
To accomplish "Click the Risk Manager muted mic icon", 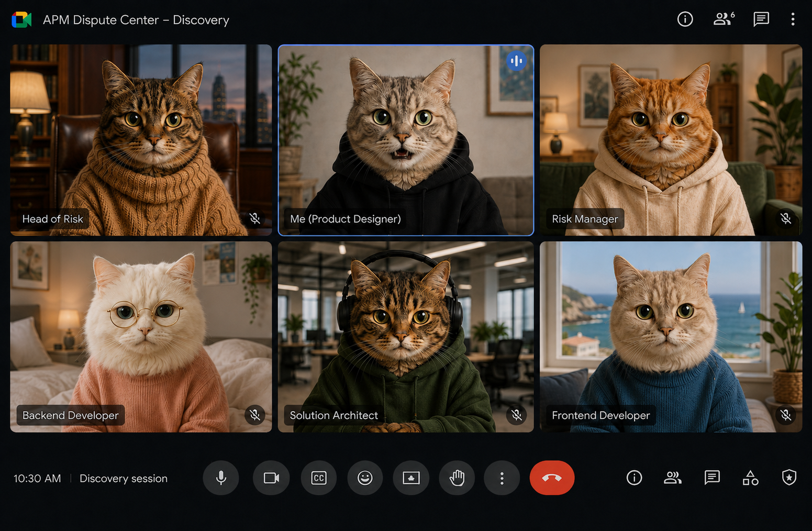I will coord(786,218).
